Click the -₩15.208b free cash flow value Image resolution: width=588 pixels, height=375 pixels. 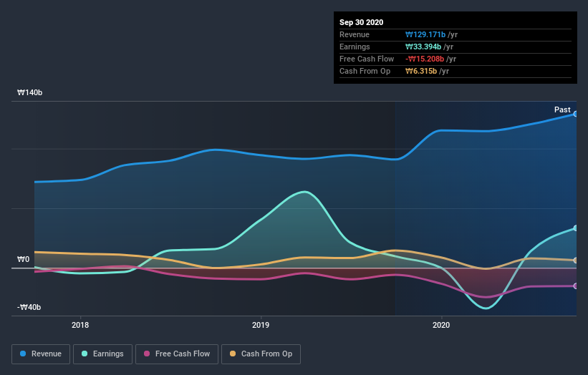(x=425, y=59)
